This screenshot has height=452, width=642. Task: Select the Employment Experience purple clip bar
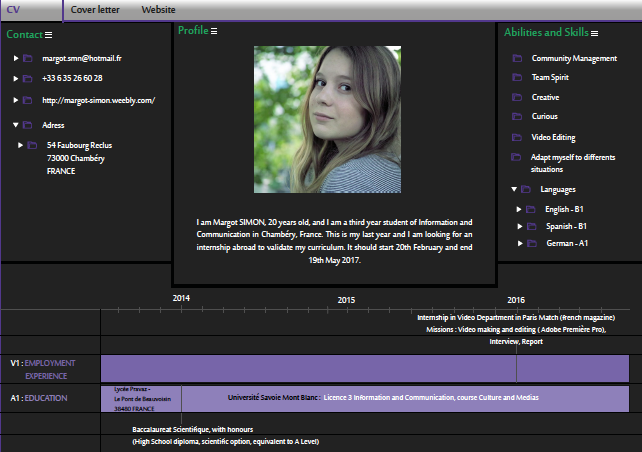click(x=365, y=369)
